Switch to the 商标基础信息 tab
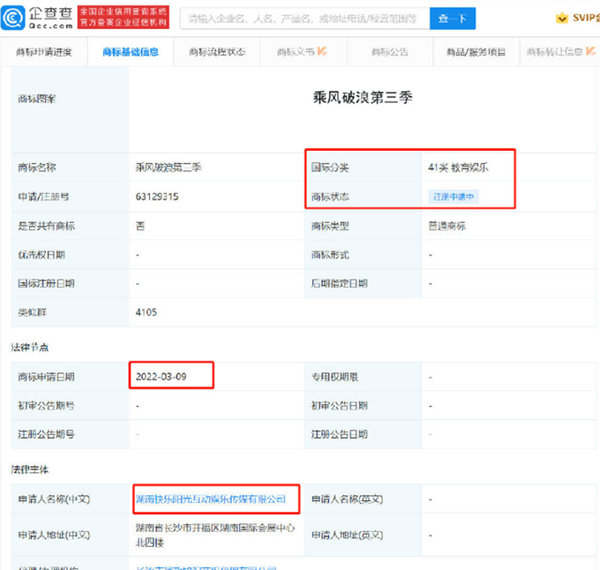Viewport: 600px width, 570px height. (130, 52)
